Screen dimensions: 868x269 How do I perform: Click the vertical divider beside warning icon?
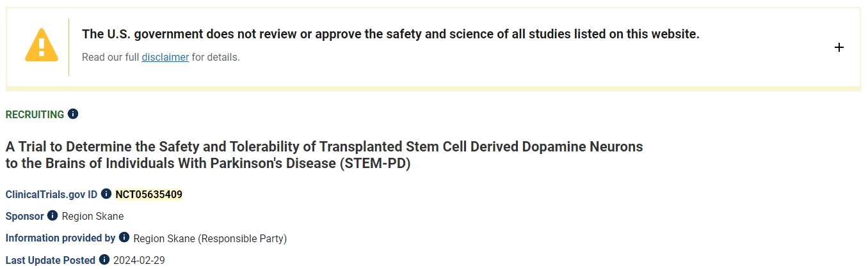68,47
